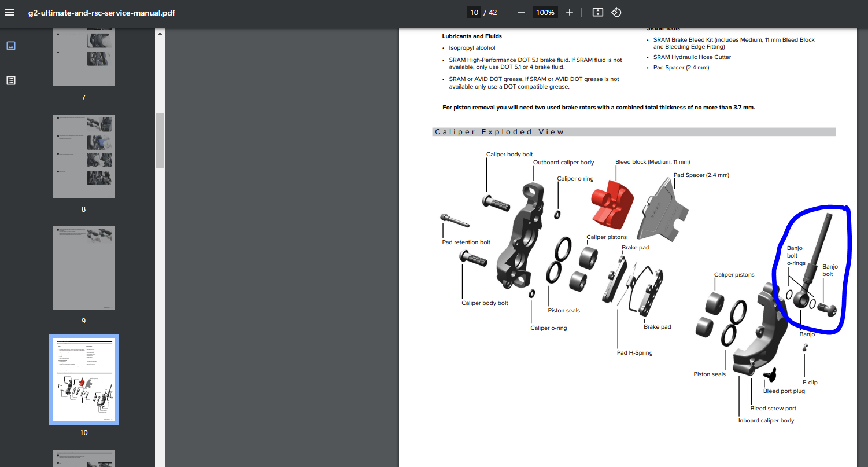
Task: Click the zoom in plus button
Action: click(570, 12)
